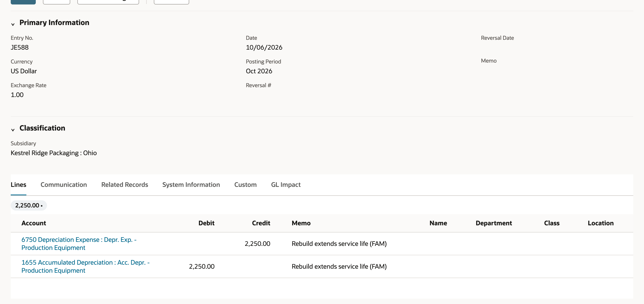
Task: Click the Primary Information heading
Action: pos(54,23)
